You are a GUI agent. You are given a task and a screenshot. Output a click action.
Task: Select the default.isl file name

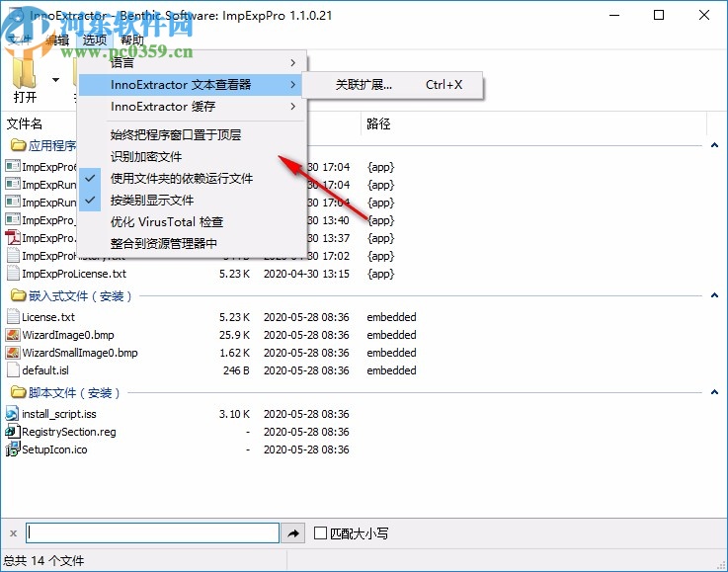pos(45,370)
